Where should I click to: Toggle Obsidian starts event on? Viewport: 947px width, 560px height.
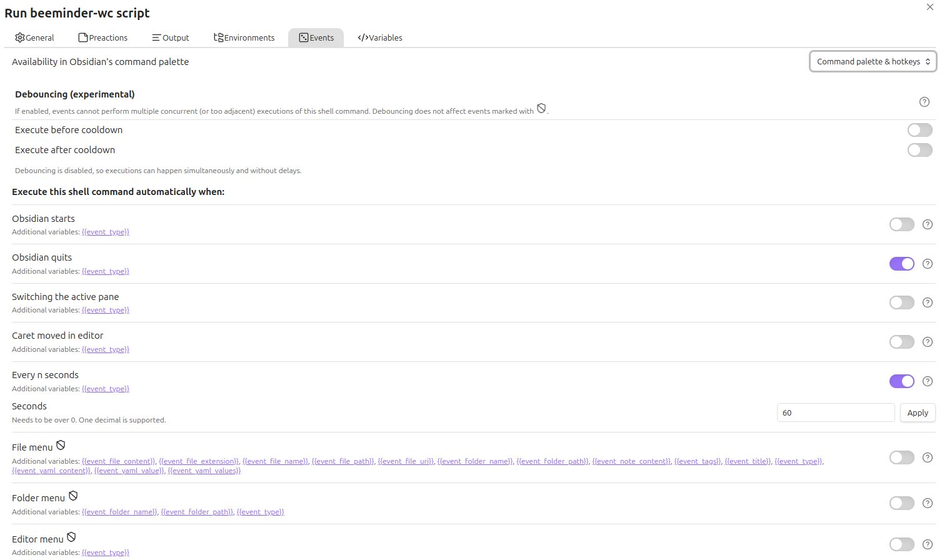coord(902,224)
